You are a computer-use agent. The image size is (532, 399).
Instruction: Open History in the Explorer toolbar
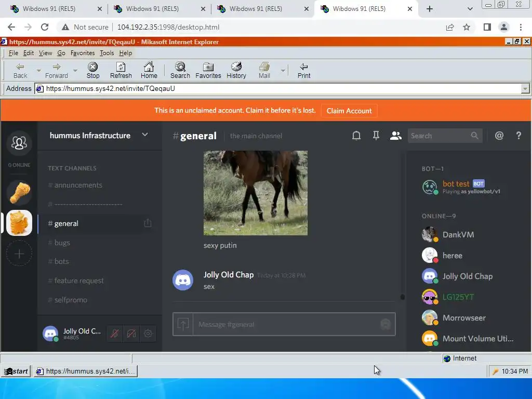tap(236, 71)
